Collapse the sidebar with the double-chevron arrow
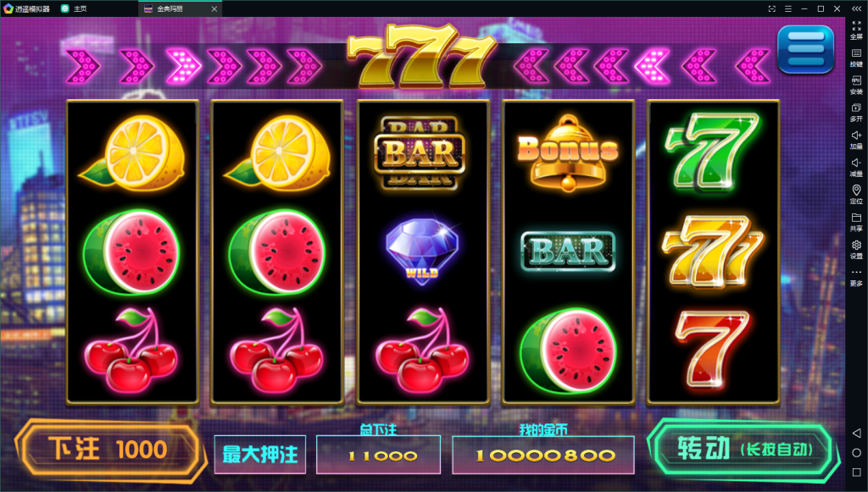The image size is (868, 492). point(856,8)
